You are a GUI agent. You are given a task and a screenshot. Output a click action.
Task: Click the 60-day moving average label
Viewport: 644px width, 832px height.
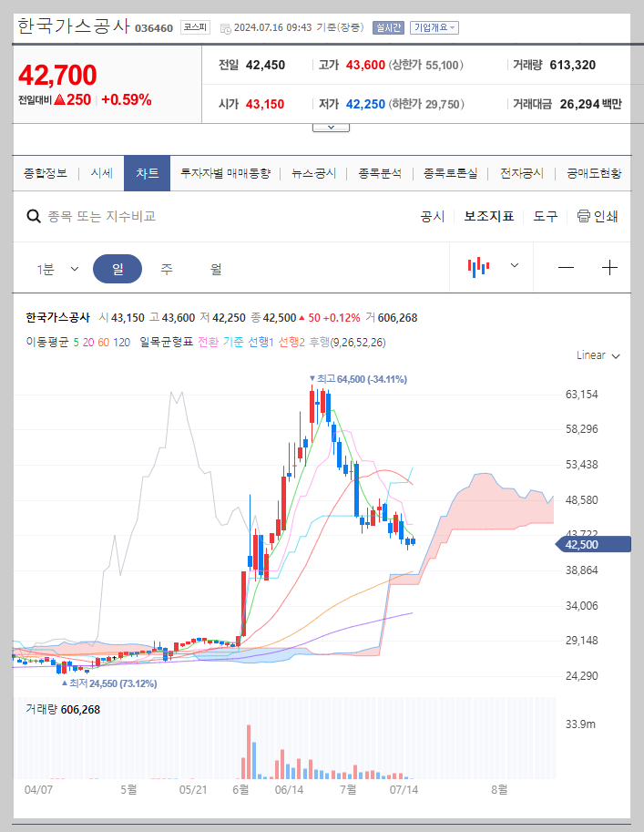pyautogui.click(x=104, y=343)
